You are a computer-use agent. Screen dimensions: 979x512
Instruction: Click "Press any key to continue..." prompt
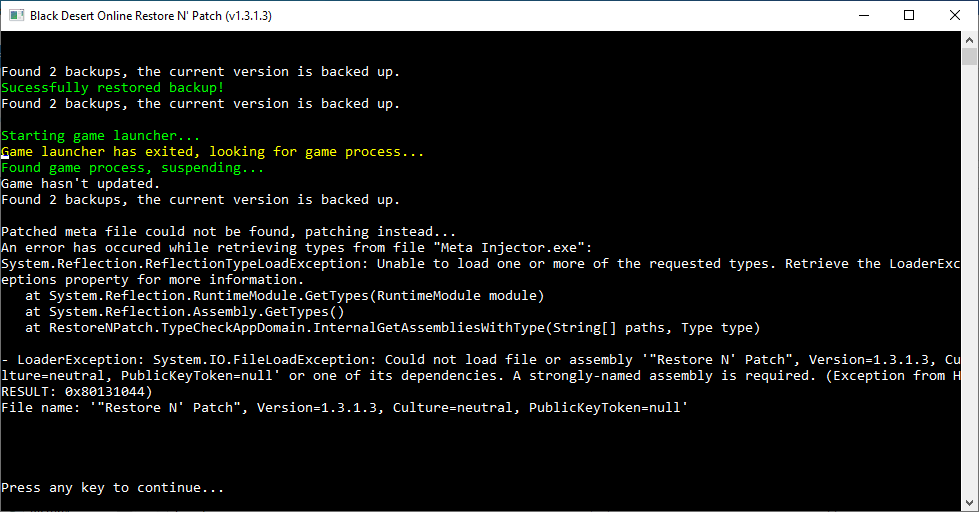click(x=113, y=488)
